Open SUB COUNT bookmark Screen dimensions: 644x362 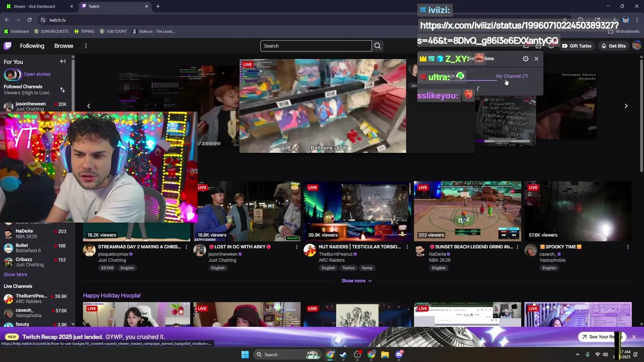[x=113, y=31]
